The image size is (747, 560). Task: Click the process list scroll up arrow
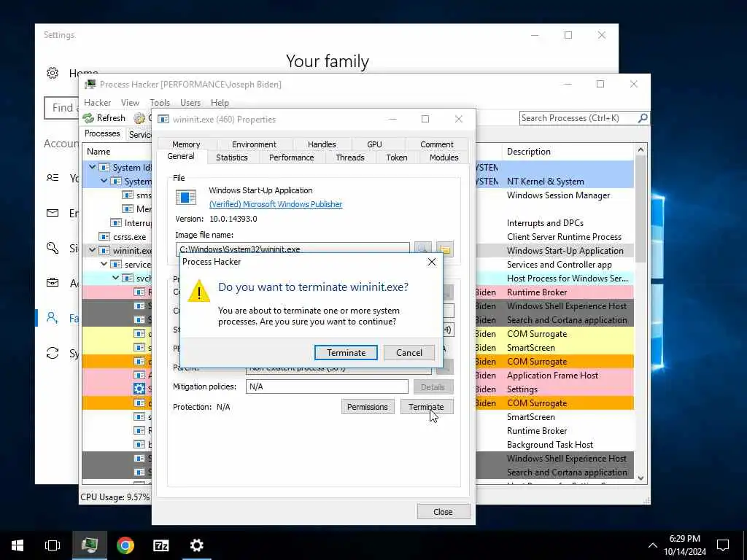[x=640, y=150]
